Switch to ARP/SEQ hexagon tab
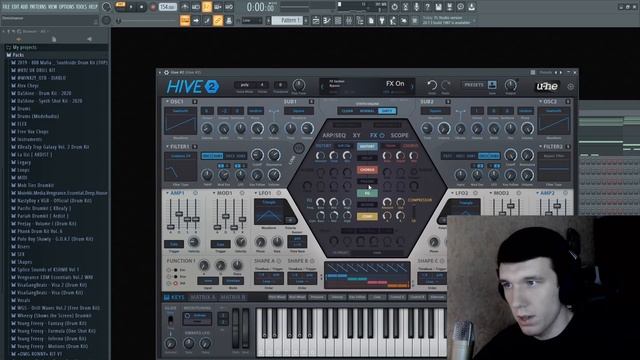 click(x=334, y=135)
